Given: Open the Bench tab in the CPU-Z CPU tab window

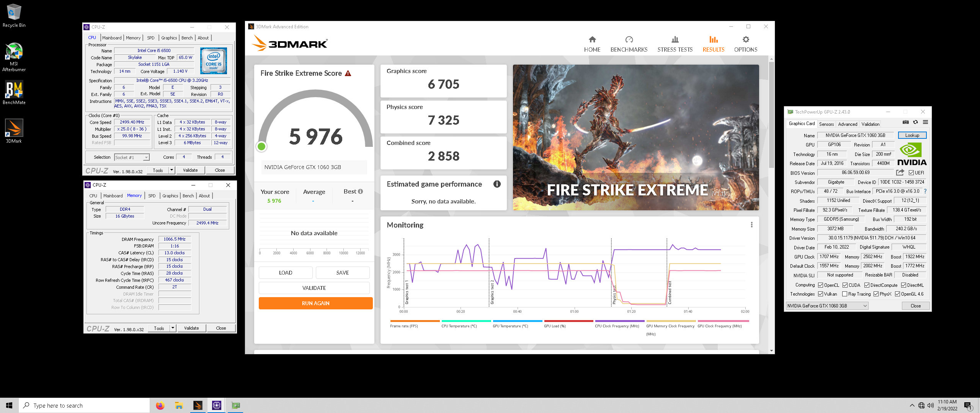Looking at the screenshot, I should [x=187, y=38].
